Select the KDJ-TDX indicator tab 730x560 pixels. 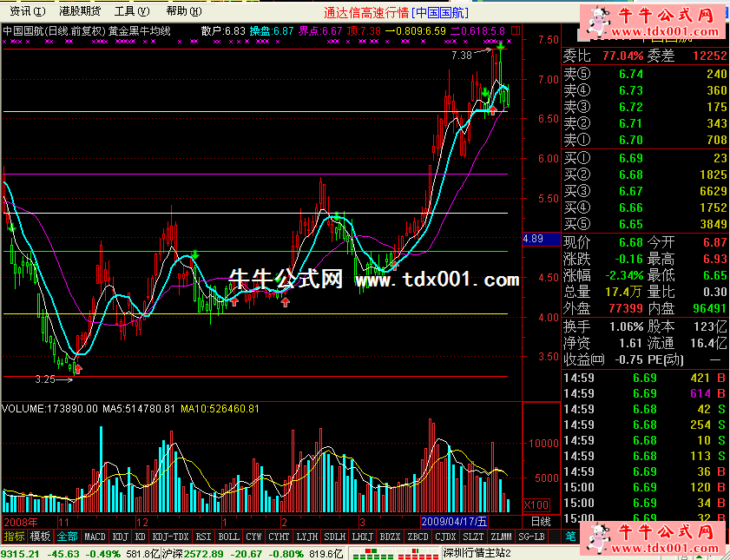pyautogui.click(x=170, y=537)
